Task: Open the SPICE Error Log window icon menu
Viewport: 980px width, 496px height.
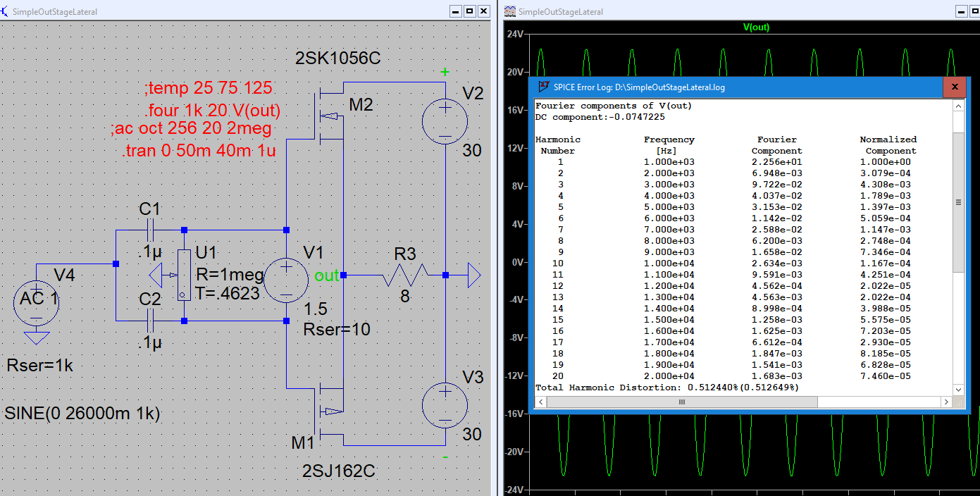Action: 543,87
